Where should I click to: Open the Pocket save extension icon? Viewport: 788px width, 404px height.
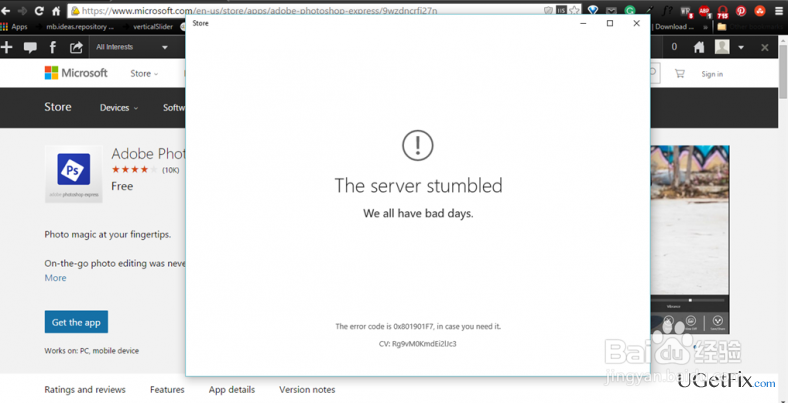[x=611, y=11]
